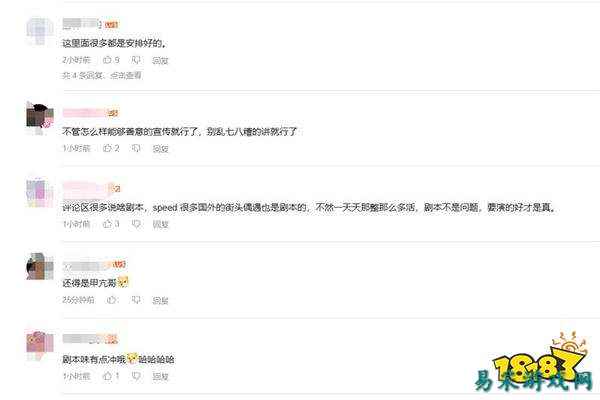The width and height of the screenshot is (600, 400).
Task: Expand "共4条回复，点击查看" replies
Action: pos(102,75)
